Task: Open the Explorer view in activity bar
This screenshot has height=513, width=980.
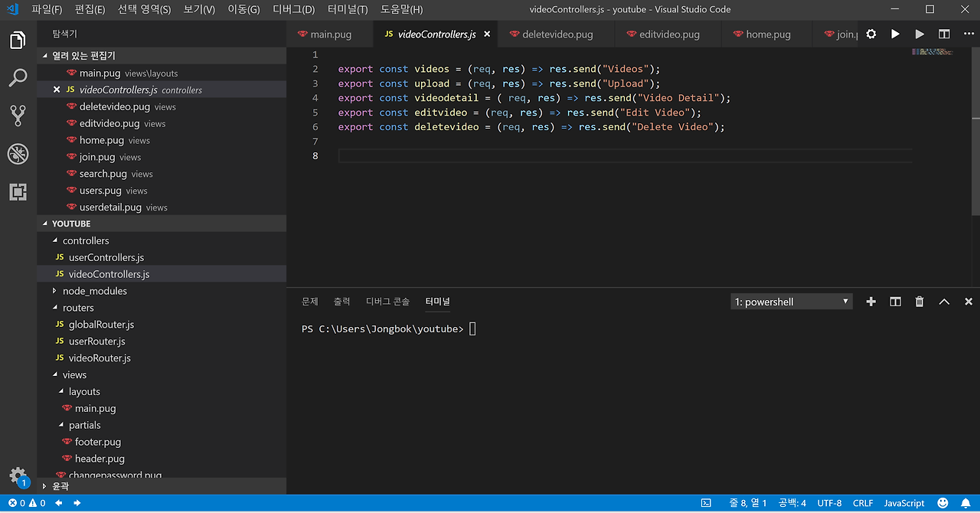Action: tap(18, 40)
